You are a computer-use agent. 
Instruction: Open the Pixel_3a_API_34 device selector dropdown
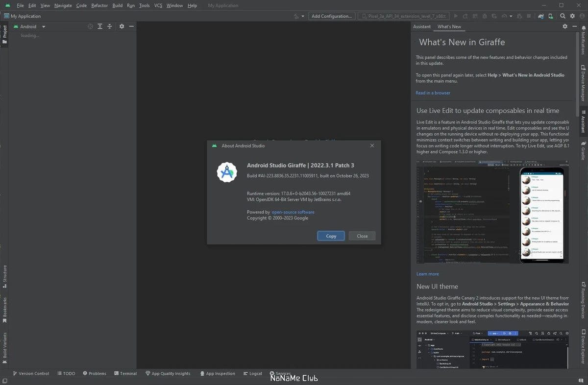tap(404, 16)
